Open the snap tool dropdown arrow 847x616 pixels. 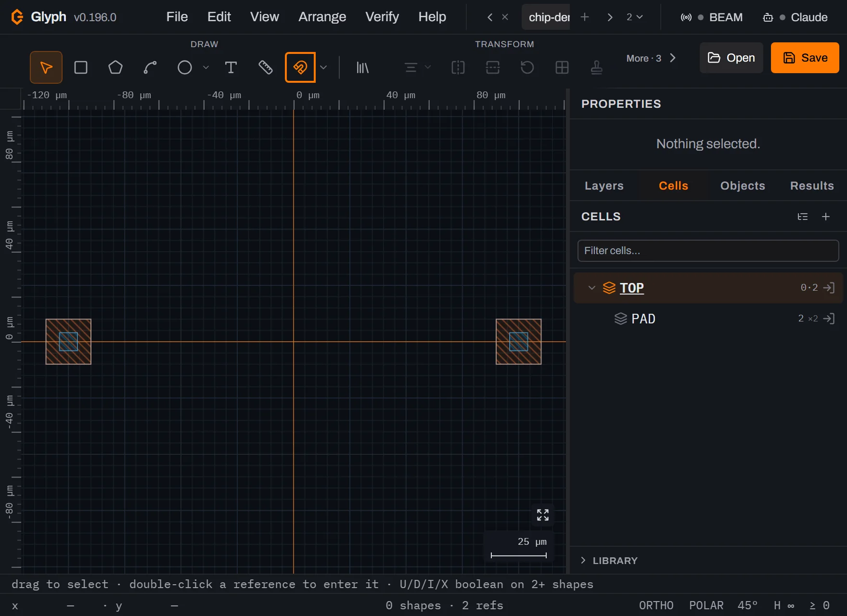pos(323,67)
